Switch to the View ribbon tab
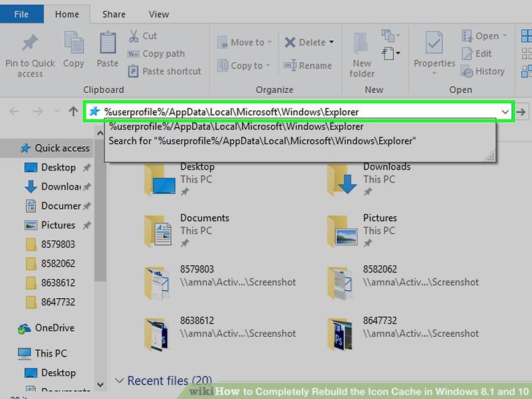The image size is (532, 399). (159, 15)
